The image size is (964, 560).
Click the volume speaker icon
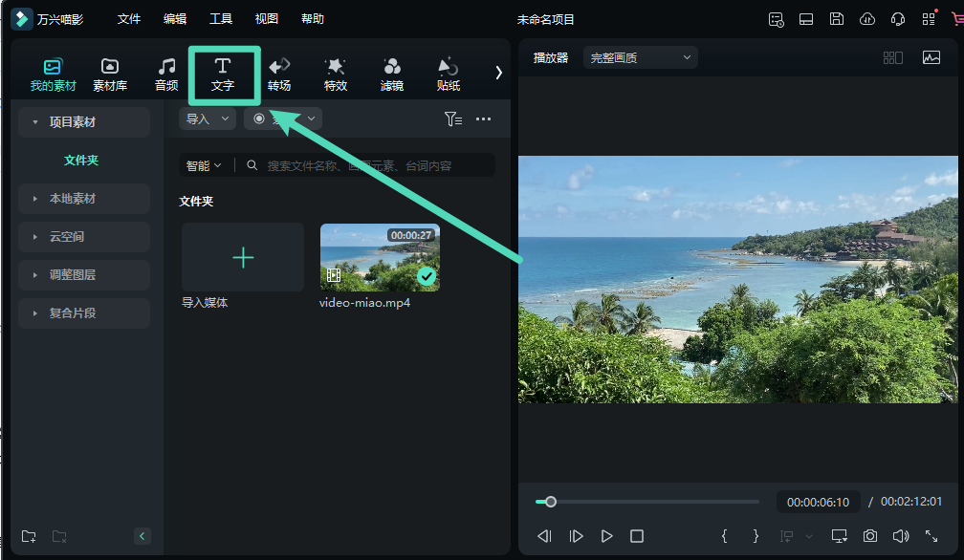pyautogui.click(x=901, y=536)
